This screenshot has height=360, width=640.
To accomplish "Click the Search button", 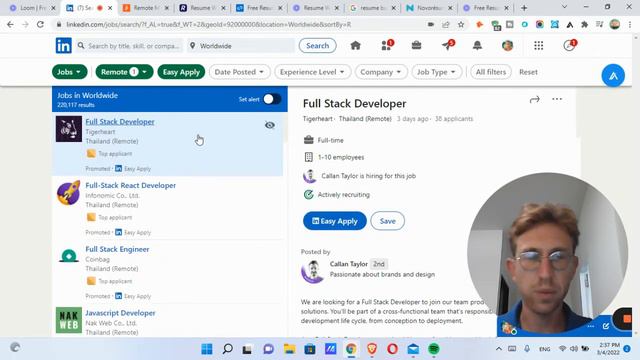I will pyautogui.click(x=318, y=46).
